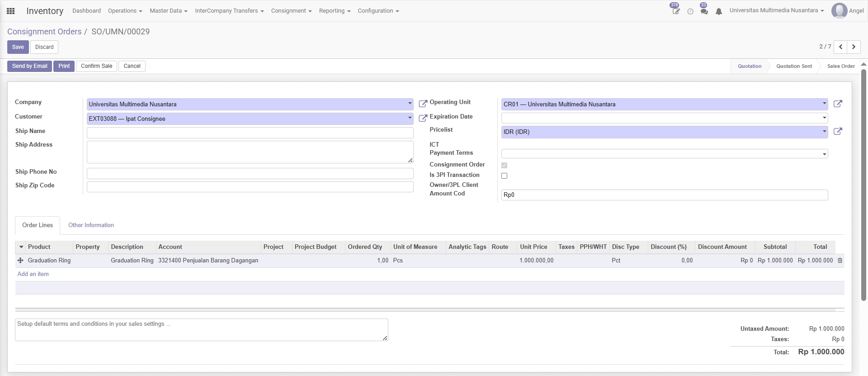Delete the Graduation Ring order line

(x=840, y=261)
